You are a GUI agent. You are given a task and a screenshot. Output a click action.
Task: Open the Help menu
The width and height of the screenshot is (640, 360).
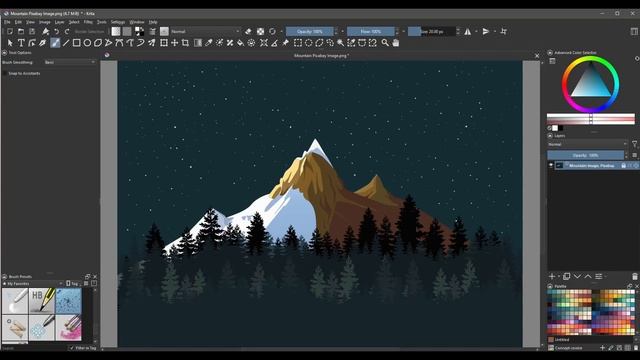[153, 22]
